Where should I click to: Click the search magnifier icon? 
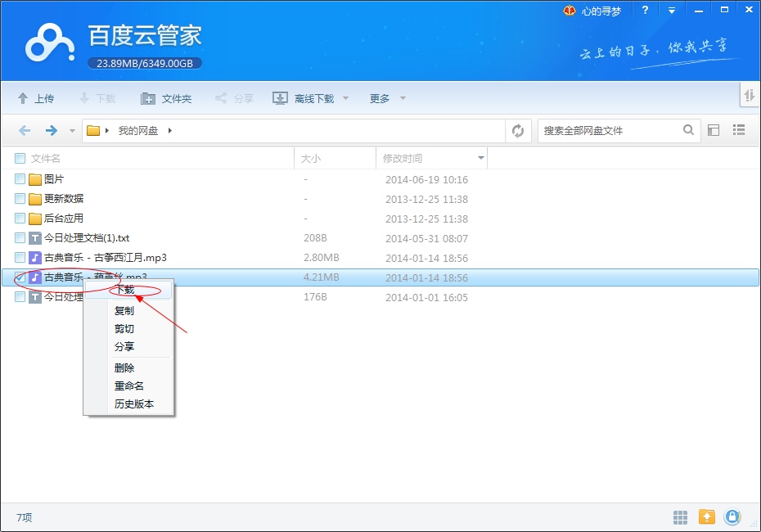(688, 129)
